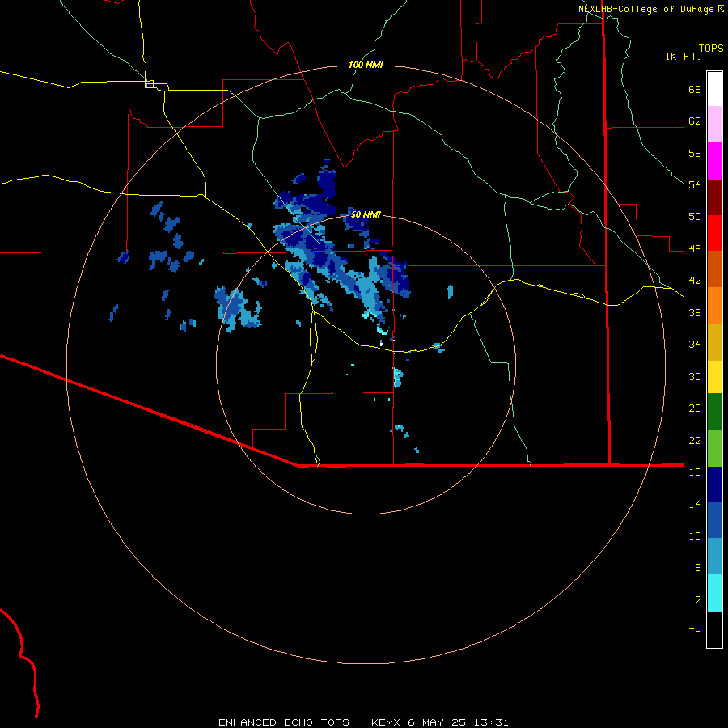Click the 18 legend value

695,472
